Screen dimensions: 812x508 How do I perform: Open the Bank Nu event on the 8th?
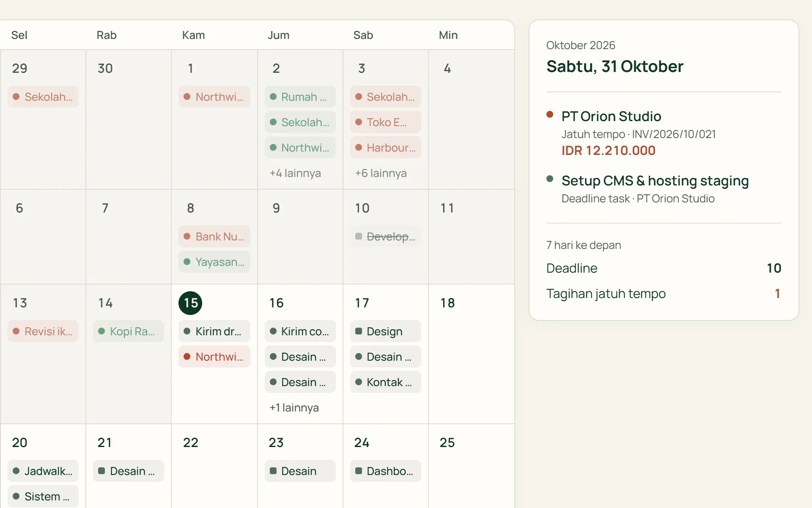pos(214,236)
